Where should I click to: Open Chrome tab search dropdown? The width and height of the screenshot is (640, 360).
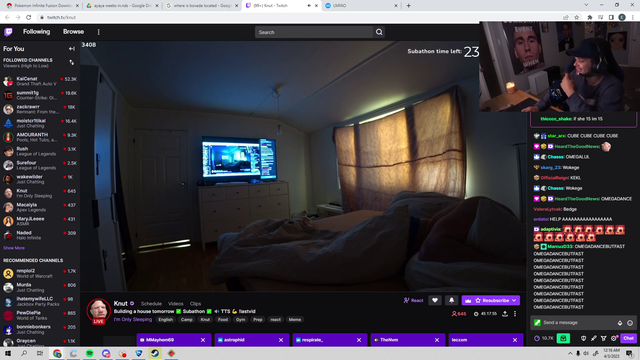point(586,5)
